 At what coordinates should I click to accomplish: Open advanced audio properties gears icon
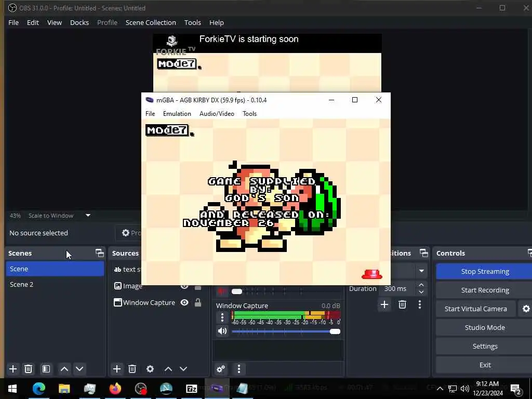(x=220, y=369)
